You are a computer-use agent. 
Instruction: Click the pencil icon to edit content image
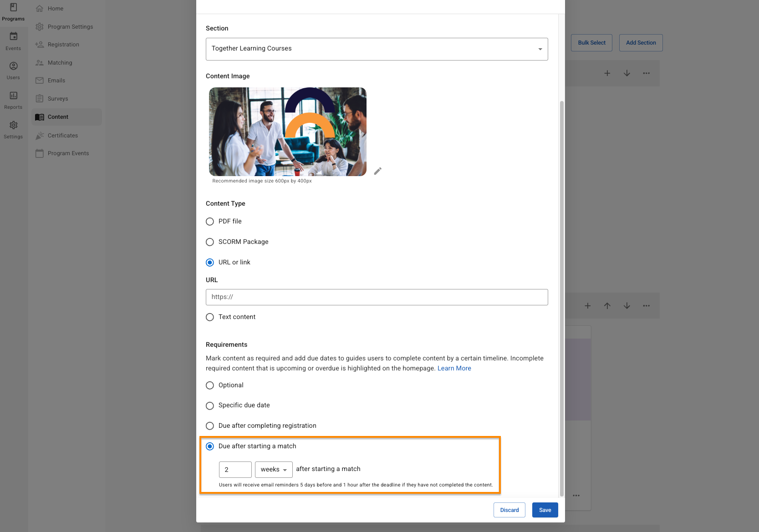(377, 171)
